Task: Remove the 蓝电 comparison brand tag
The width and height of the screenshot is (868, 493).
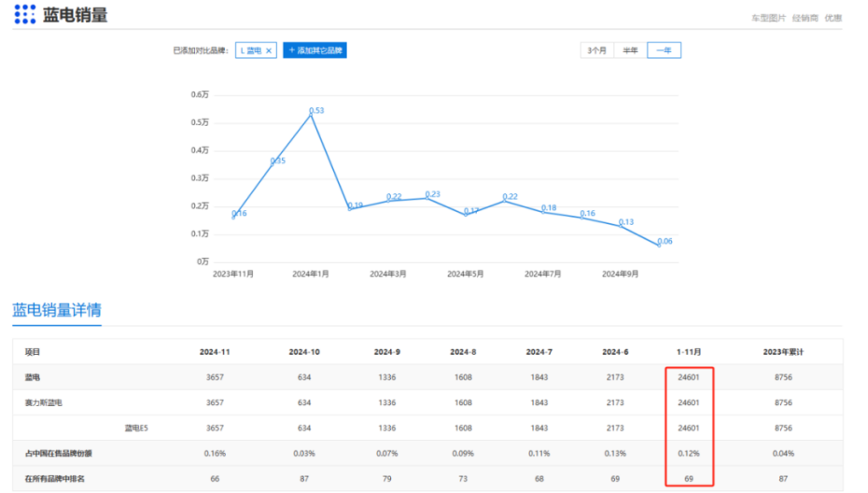Action: [269, 51]
